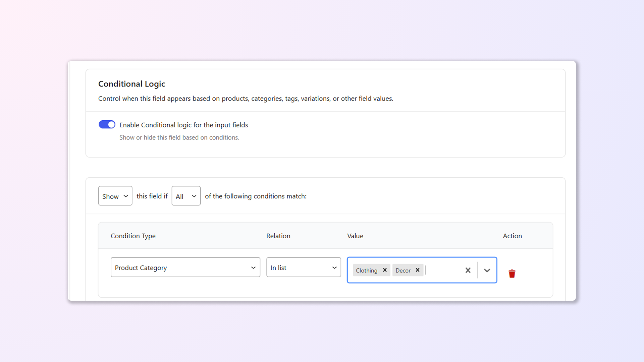This screenshot has width=644, height=362.
Task: Click inside the Value tag input field
Action: (443, 270)
